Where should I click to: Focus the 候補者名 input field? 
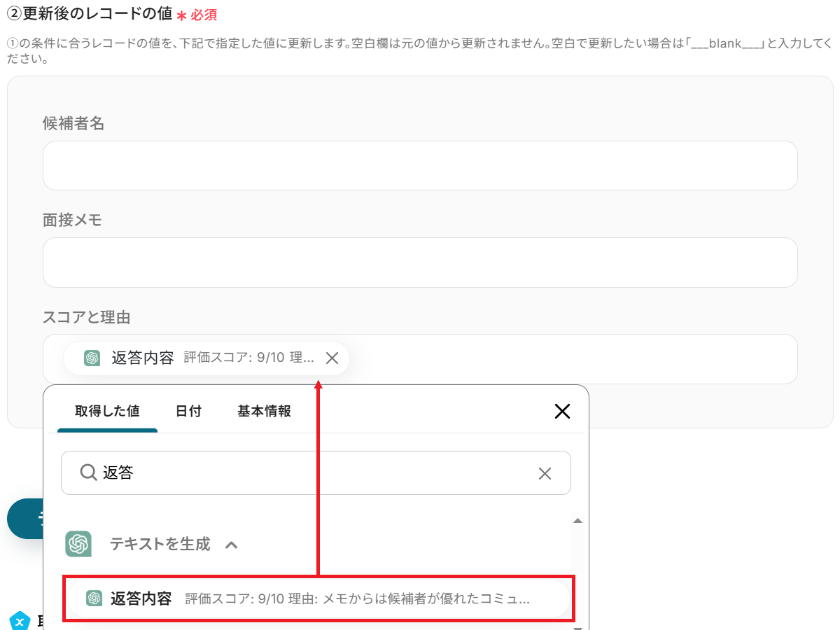click(x=420, y=166)
